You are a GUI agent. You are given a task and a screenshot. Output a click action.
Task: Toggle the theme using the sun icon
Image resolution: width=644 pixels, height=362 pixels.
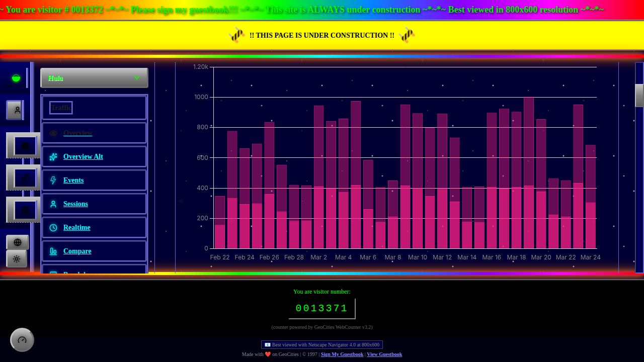tap(17, 259)
